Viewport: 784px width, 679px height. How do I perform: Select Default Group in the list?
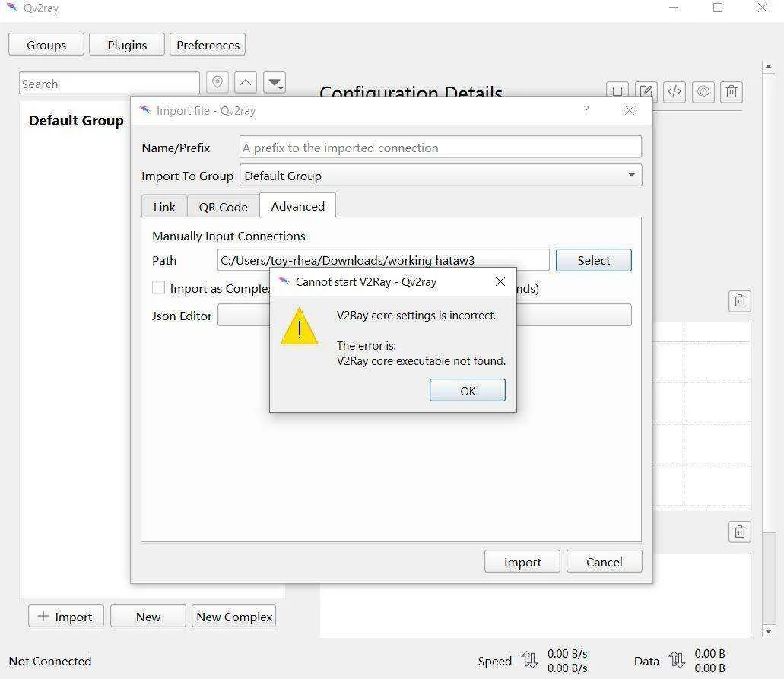coord(76,120)
